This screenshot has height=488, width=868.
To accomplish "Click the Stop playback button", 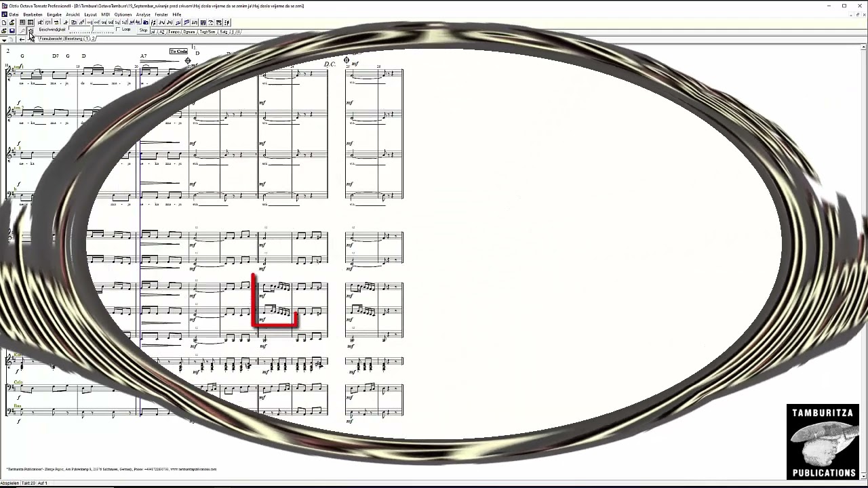I will tap(143, 30).
